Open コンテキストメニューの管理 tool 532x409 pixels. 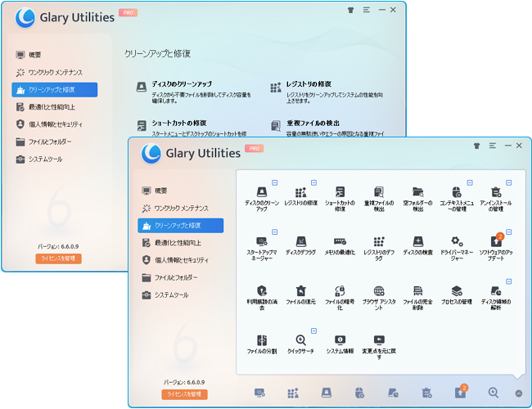pos(457,199)
